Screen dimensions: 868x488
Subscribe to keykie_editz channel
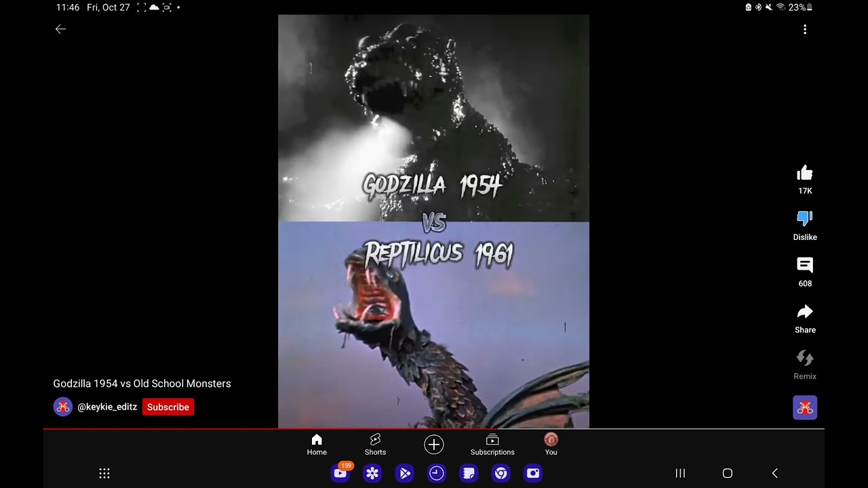tap(168, 407)
